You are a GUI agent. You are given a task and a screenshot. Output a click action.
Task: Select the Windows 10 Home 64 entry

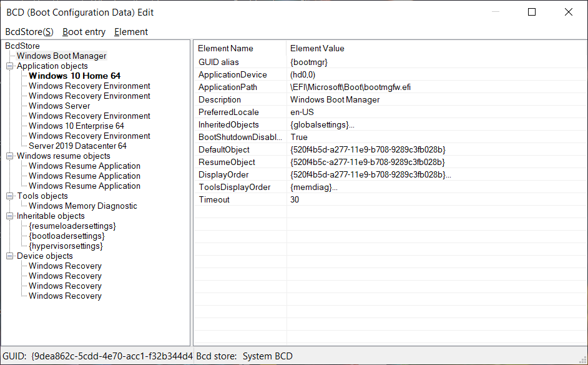[75, 76]
